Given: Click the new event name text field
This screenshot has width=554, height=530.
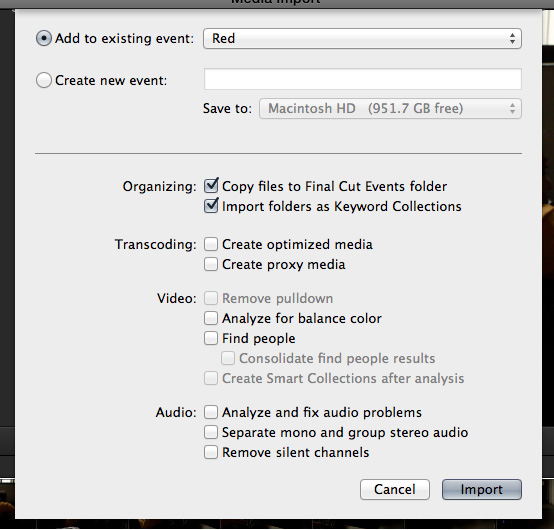Looking at the screenshot, I should 363,79.
